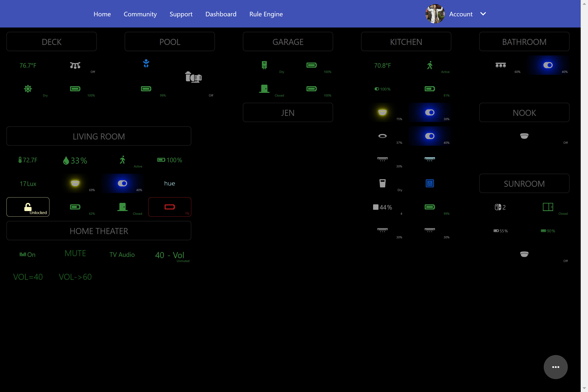Open the Rule Engine page
This screenshot has height=392, width=588.
[266, 14]
